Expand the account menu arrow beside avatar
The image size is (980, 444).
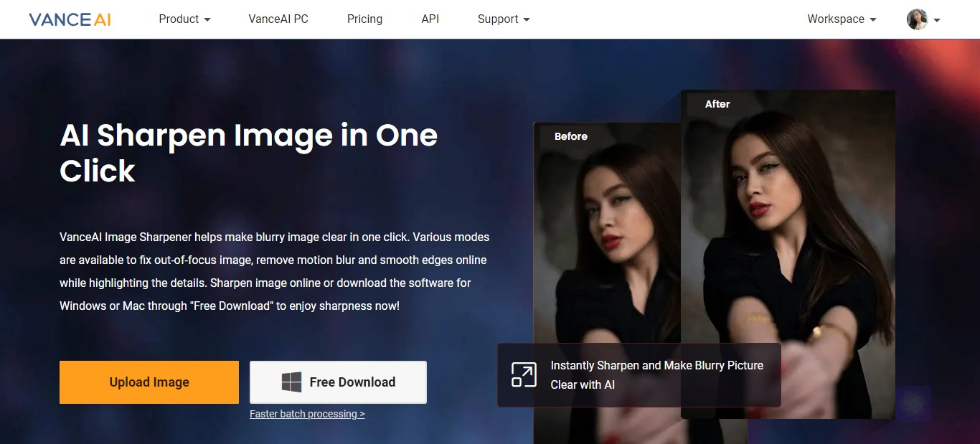[x=937, y=20]
